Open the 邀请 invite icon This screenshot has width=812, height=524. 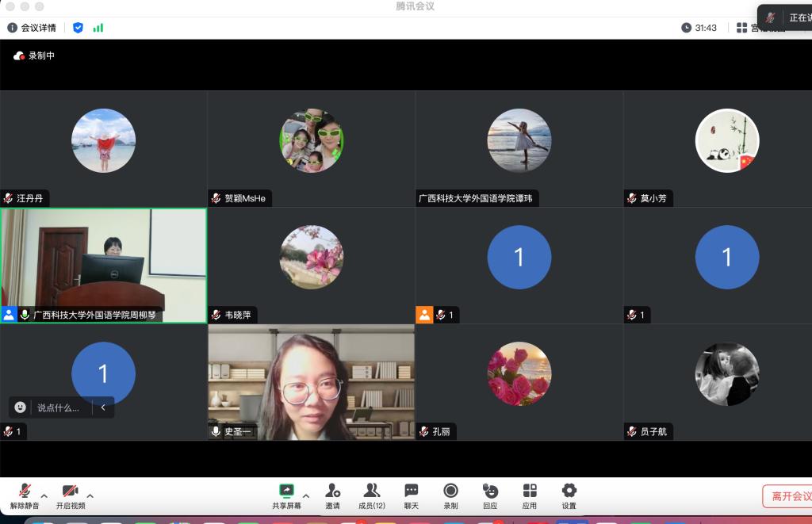tap(332, 495)
